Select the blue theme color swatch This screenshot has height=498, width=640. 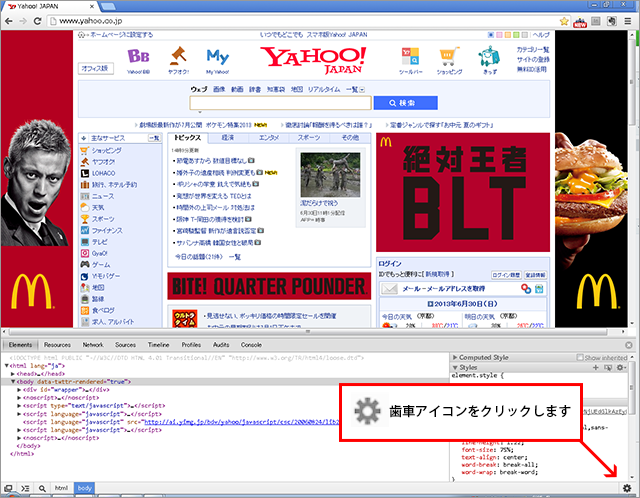click(x=491, y=35)
